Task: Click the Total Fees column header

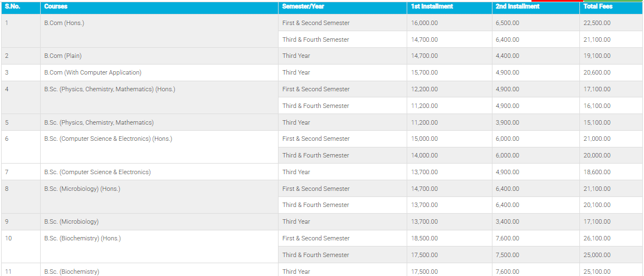Action: (598, 7)
